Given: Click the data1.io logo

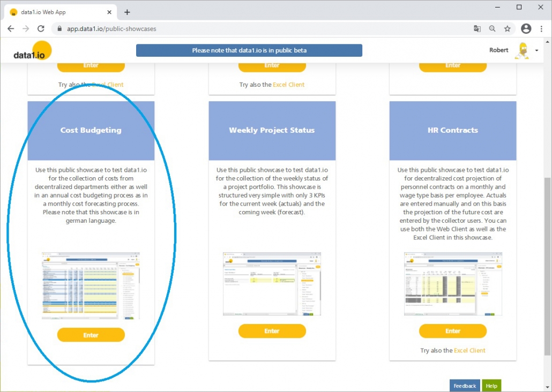Looking at the screenshot, I should 32,51.
